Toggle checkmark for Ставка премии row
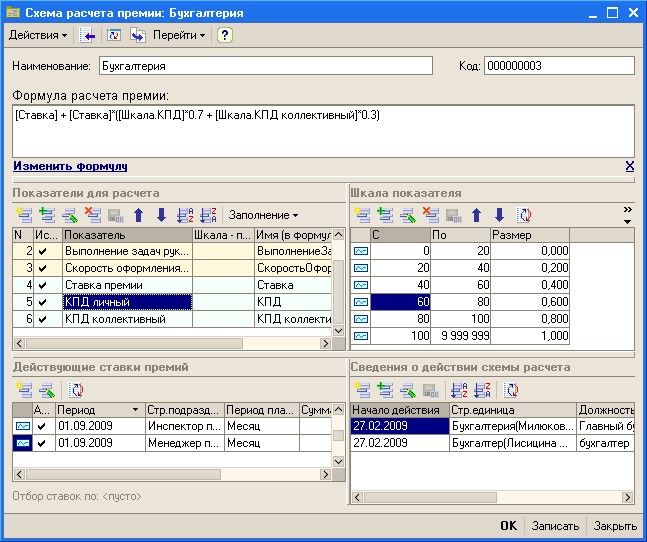The height and width of the screenshot is (542, 647). pyautogui.click(x=42, y=284)
